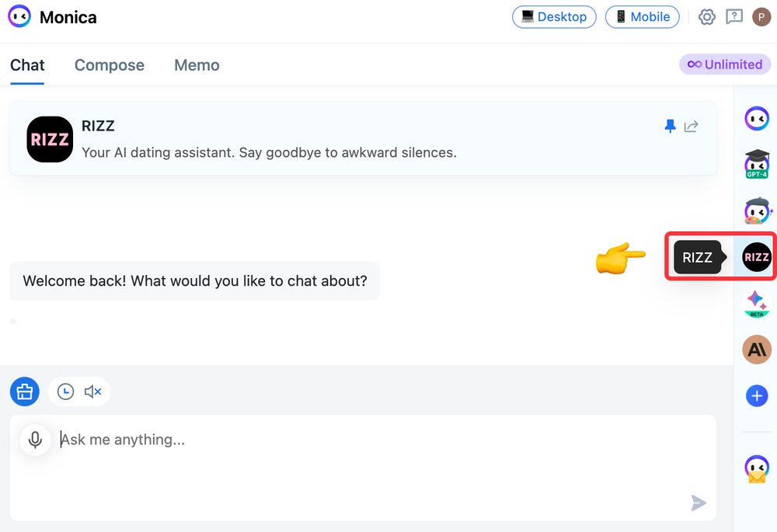The width and height of the screenshot is (777, 532).
Task: Select the Beta sparkle assistant icon
Action: point(756,304)
